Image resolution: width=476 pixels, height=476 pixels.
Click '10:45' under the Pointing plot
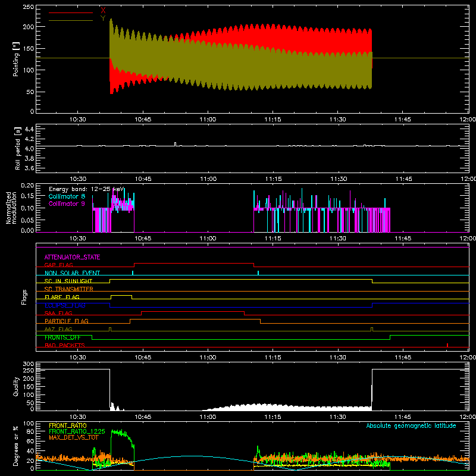143,120
